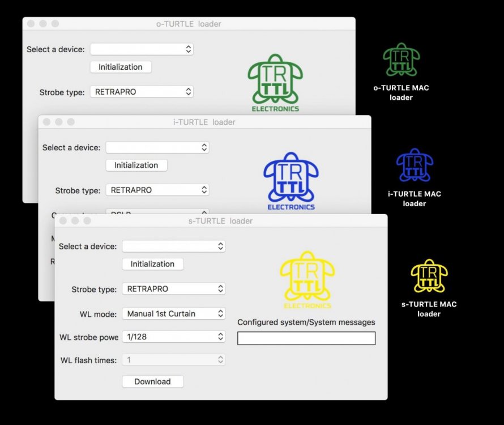Open Strobe type dropdown in s-TURTLE loader
This screenshot has height=425, width=504.
[x=174, y=288]
